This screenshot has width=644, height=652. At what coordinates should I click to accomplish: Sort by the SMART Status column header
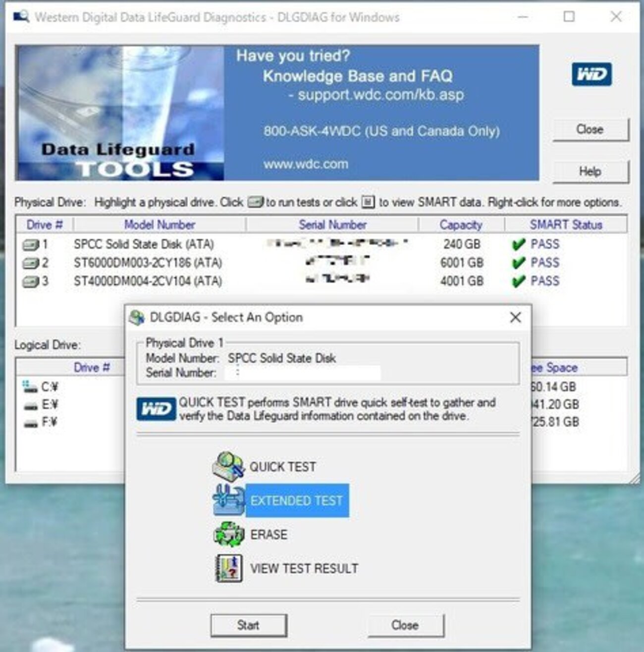(566, 224)
